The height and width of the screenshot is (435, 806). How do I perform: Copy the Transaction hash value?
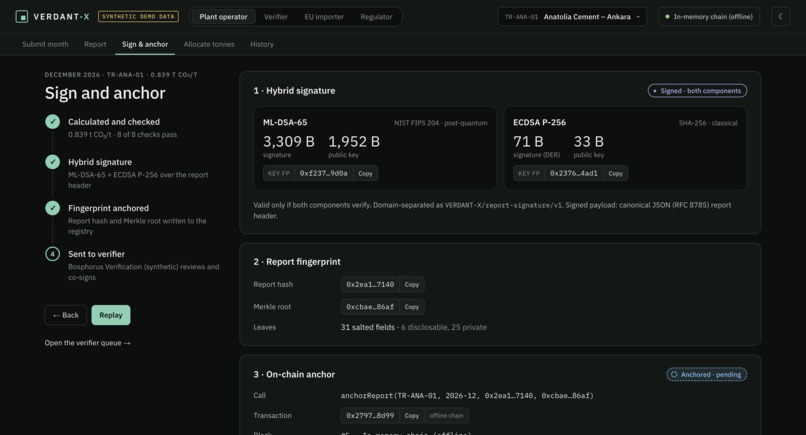(412, 415)
